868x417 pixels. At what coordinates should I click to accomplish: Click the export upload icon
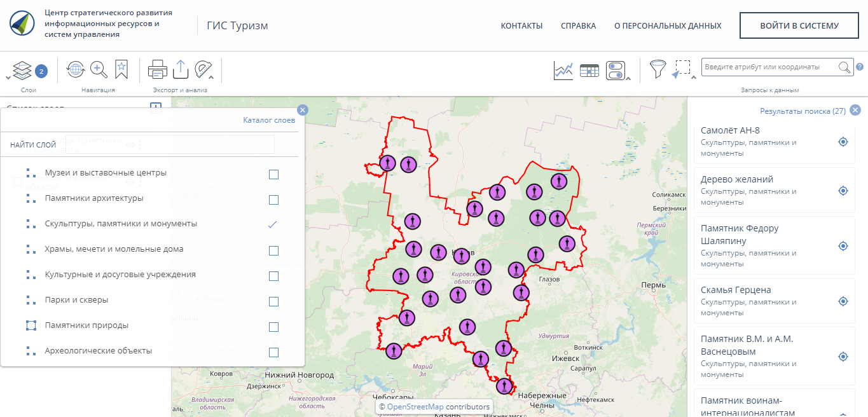coord(181,69)
